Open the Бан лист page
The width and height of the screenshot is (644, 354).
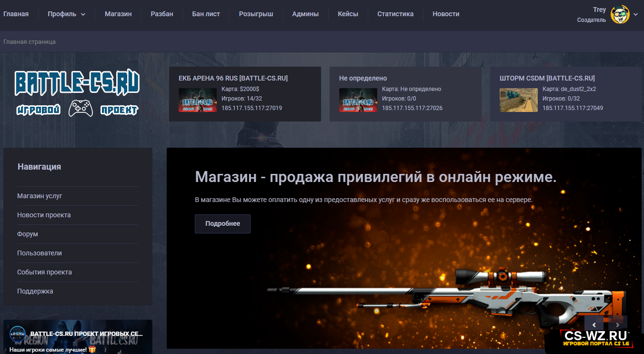[x=206, y=14]
